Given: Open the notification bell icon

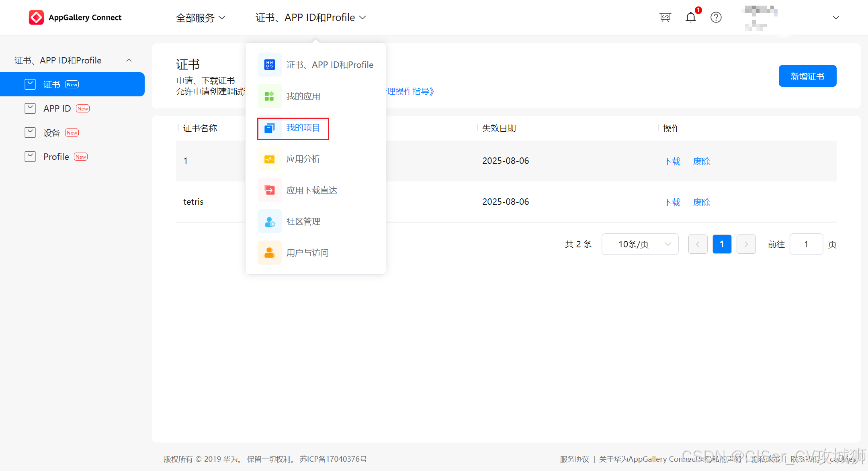Looking at the screenshot, I should (691, 17).
